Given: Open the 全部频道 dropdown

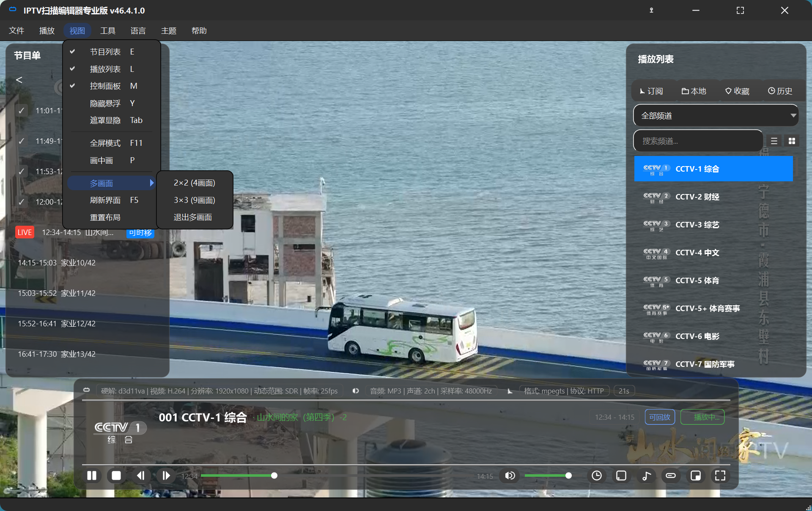Looking at the screenshot, I should (x=716, y=116).
